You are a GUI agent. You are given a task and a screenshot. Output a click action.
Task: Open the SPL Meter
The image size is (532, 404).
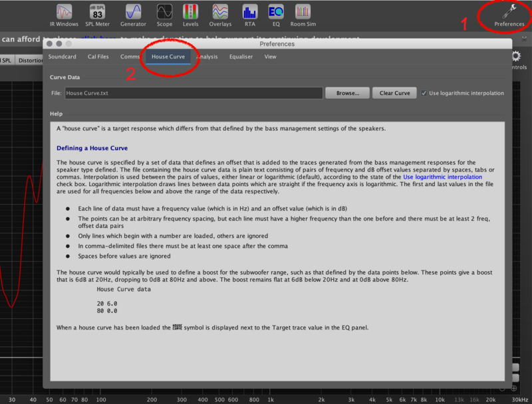98,13
